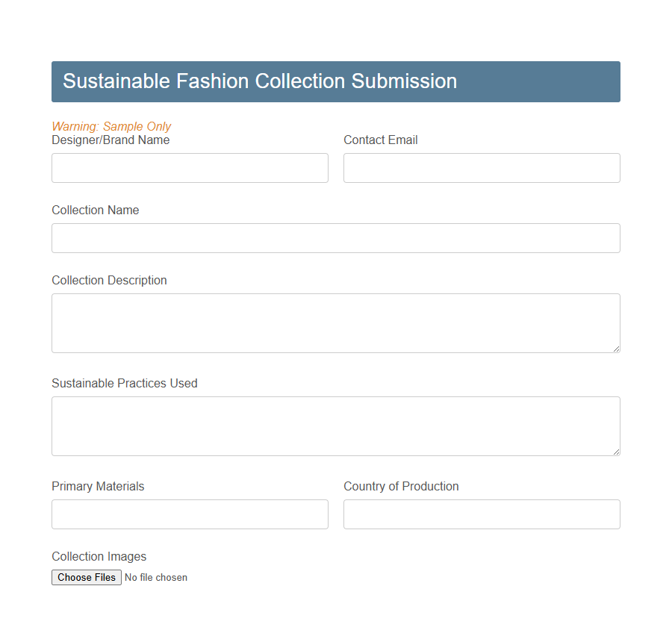Click the Collection Name label
Image resolution: width=672 pixels, height=639 pixels.
pos(95,210)
